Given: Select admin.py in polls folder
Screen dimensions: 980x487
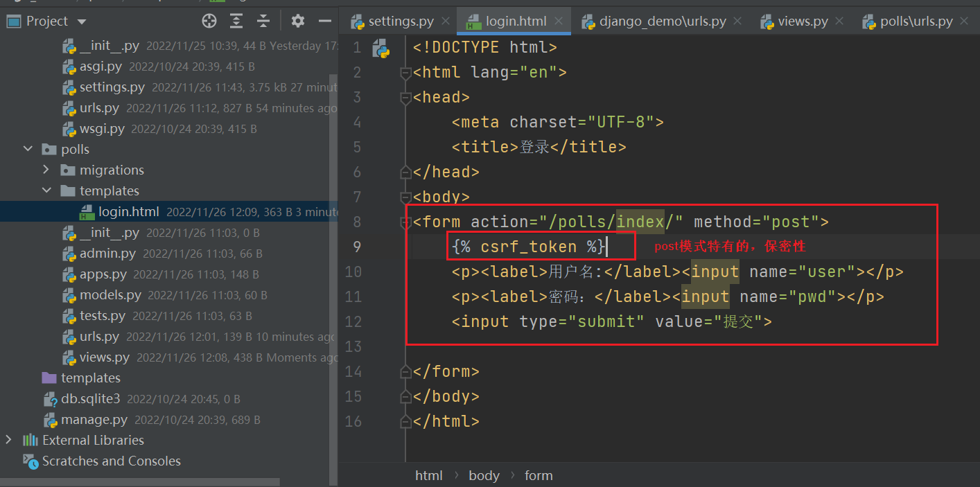Looking at the screenshot, I should pyautogui.click(x=107, y=254).
